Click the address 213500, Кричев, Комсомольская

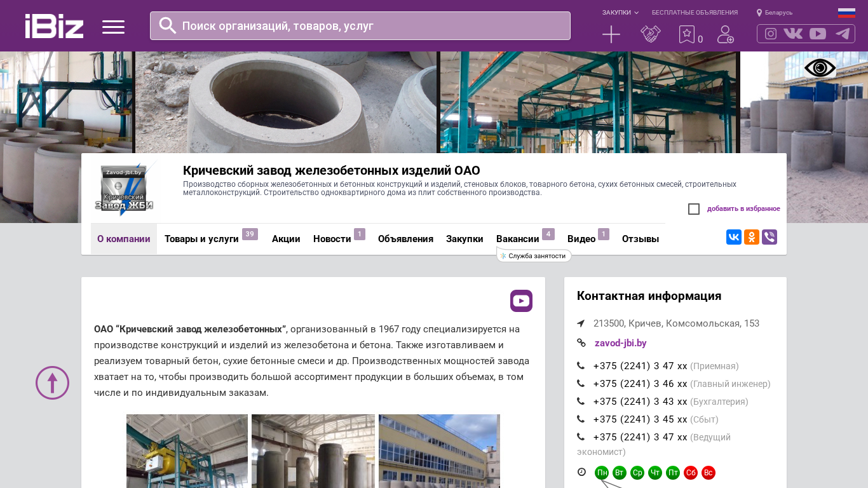676,323
